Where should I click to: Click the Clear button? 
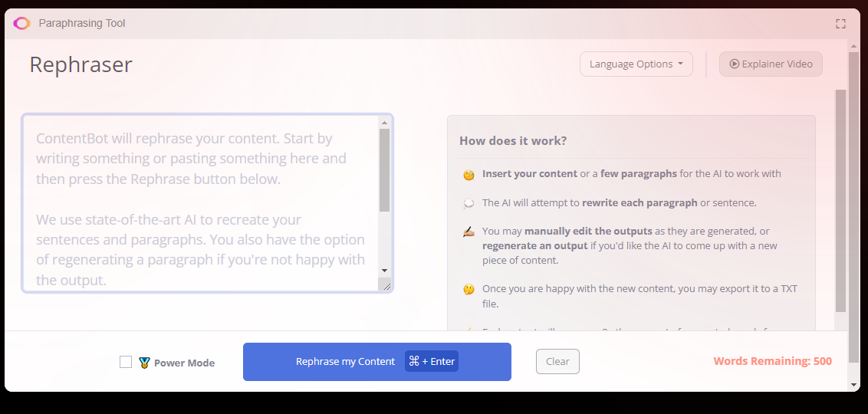click(x=557, y=361)
